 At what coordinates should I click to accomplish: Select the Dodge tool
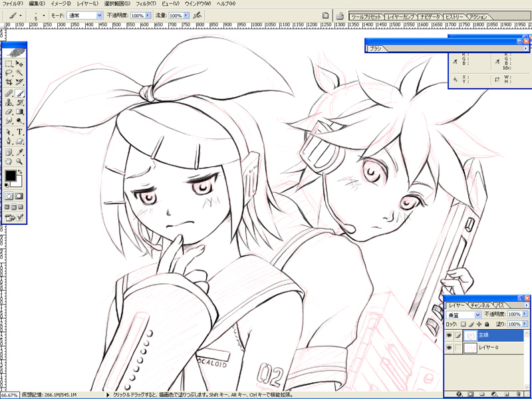(x=19, y=120)
